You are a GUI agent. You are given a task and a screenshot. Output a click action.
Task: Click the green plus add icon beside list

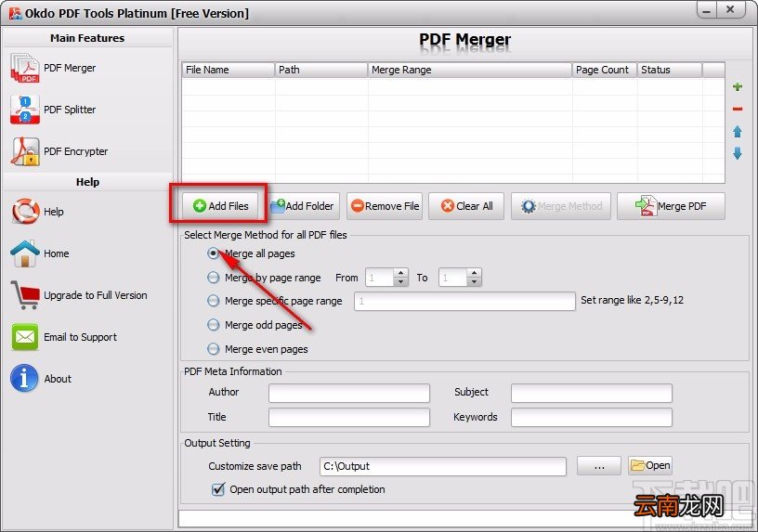[x=738, y=86]
